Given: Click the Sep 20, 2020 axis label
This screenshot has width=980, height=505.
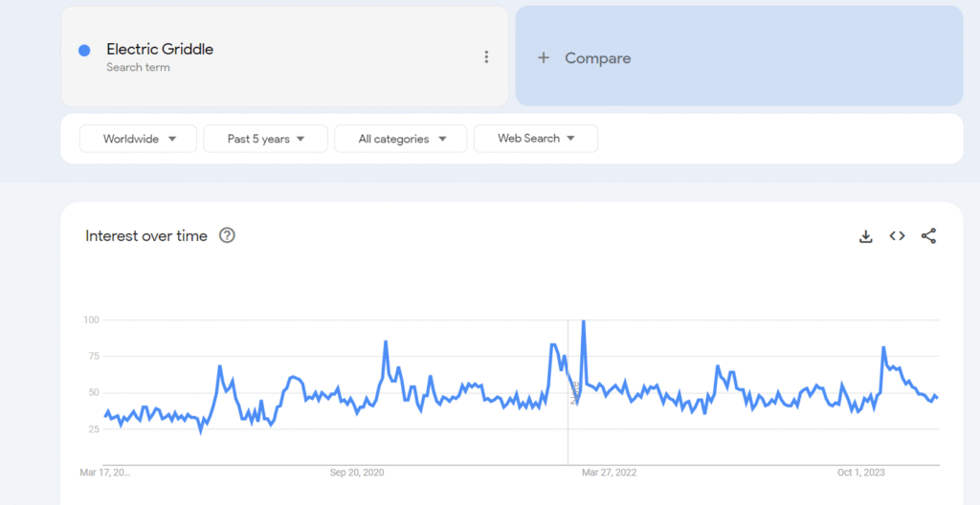Looking at the screenshot, I should coord(357,472).
